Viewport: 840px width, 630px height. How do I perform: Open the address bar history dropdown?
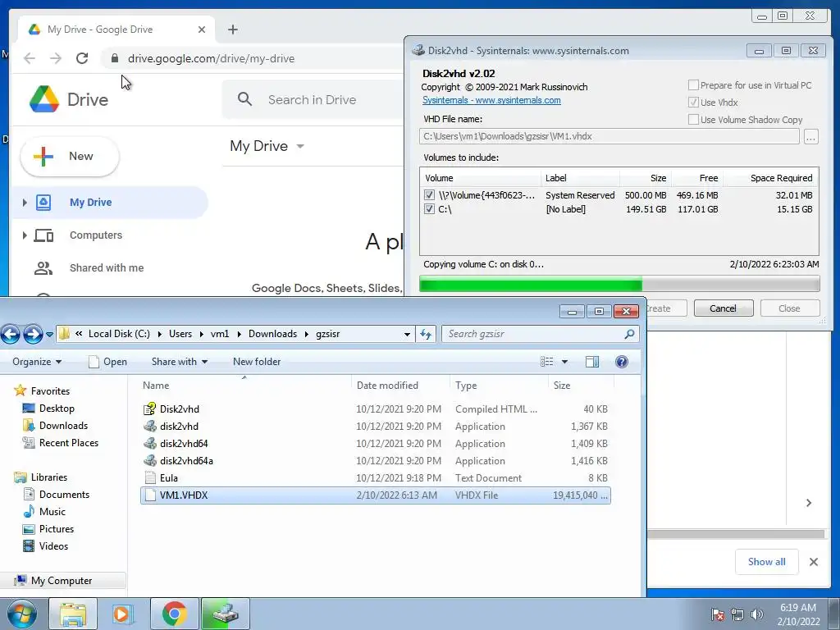click(x=407, y=335)
